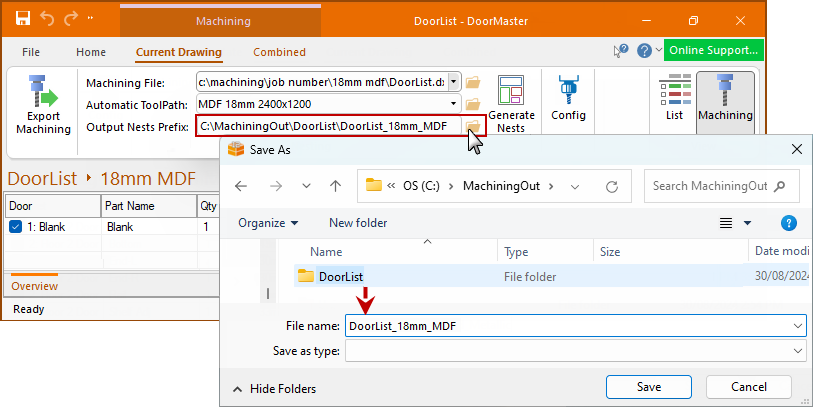Toggle the 1: Blank door checkbox
This screenshot has width=813, height=407.
click(15, 227)
